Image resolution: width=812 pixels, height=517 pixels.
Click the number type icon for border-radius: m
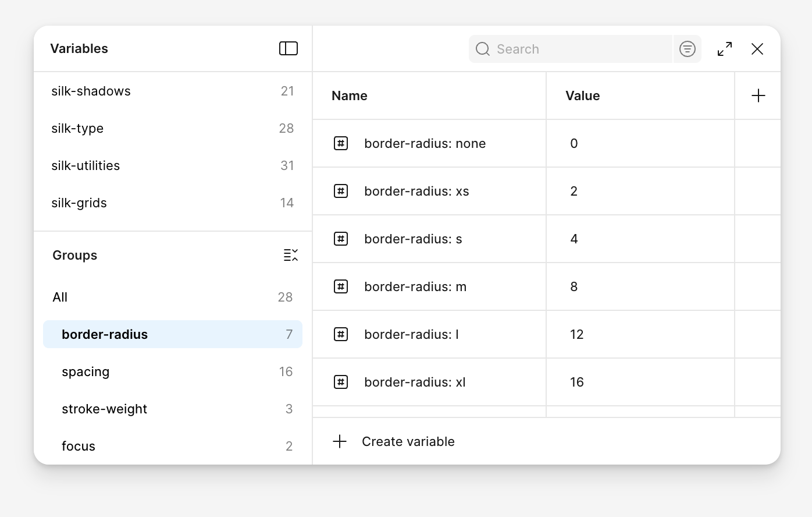(x=341, y=286)
